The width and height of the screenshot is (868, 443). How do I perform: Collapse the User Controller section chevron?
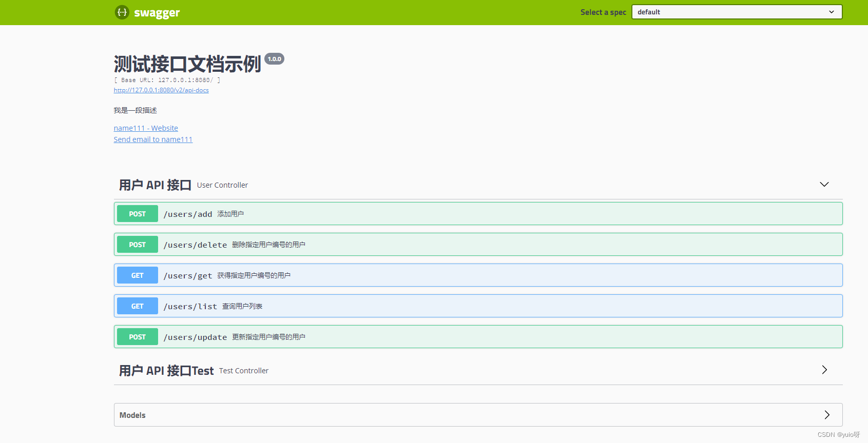[x=824, y=185]
